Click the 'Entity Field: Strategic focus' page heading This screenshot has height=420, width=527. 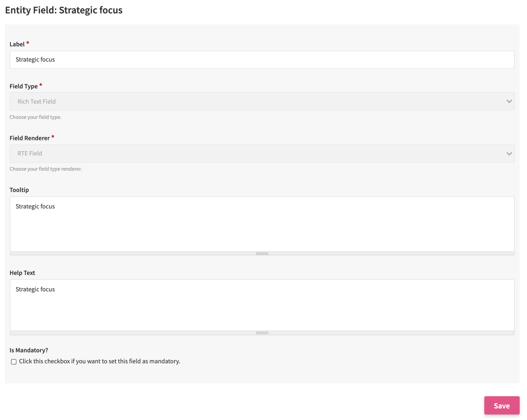click(64, 10)
